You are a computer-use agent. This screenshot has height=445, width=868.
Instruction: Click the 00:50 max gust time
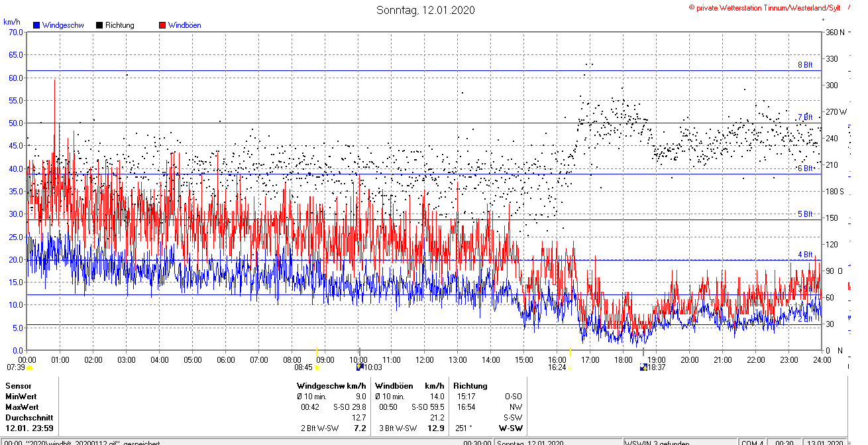click(388, 407)
